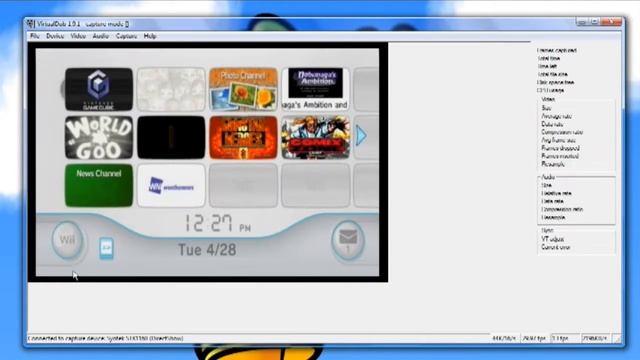640x360 pixels.
Task: Click the round Wii button
Action: pos(67,240)
